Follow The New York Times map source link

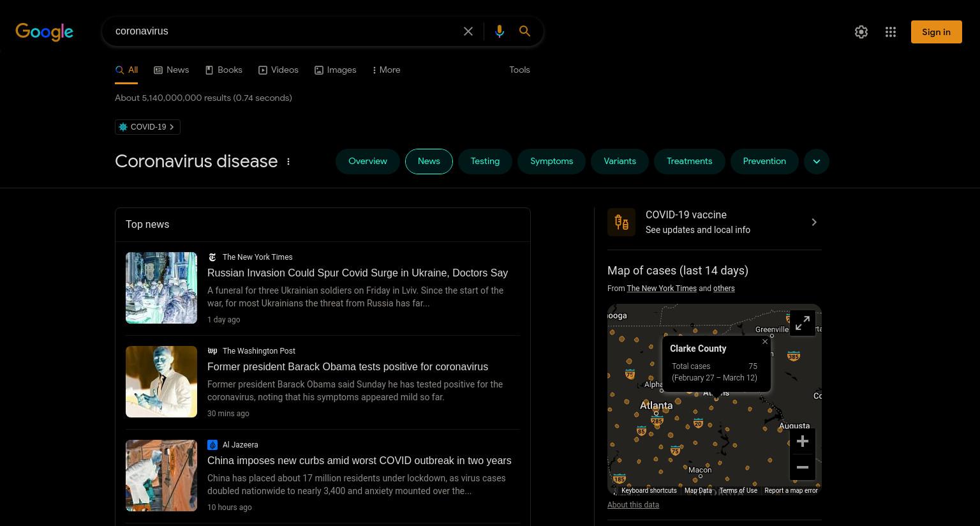pos(662,289)
